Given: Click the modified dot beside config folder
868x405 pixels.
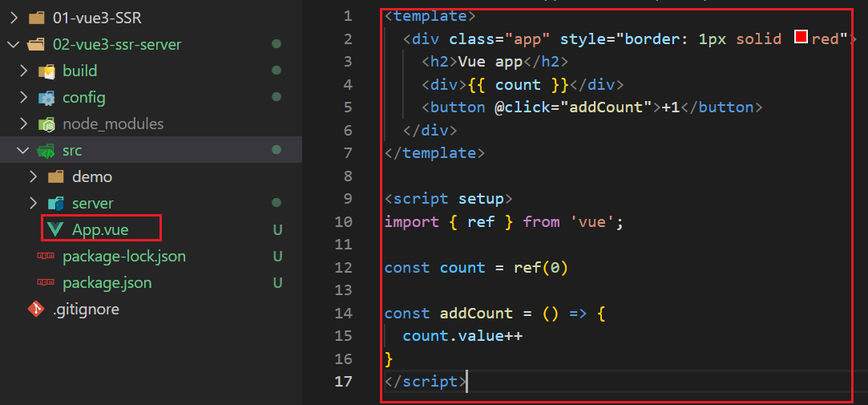Looking at the screenshot, I should [277, 97].
